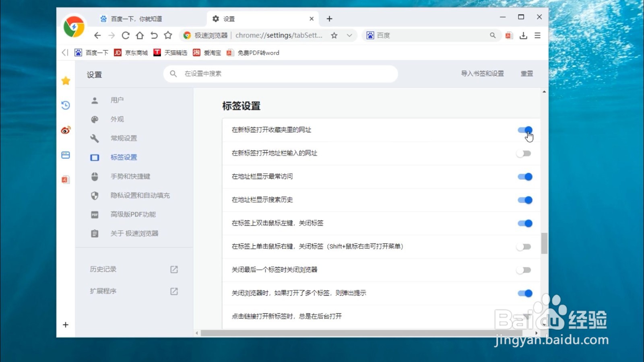The image size is (644, 362).
Task: Open the PDF tool icon in sidebar
Action: [65, 179]
